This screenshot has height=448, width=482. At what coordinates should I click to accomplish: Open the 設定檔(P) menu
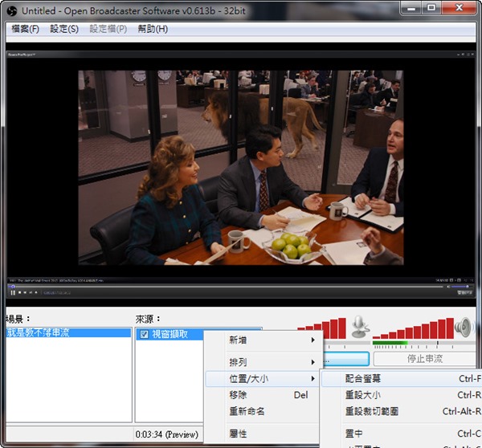point(108,29)
